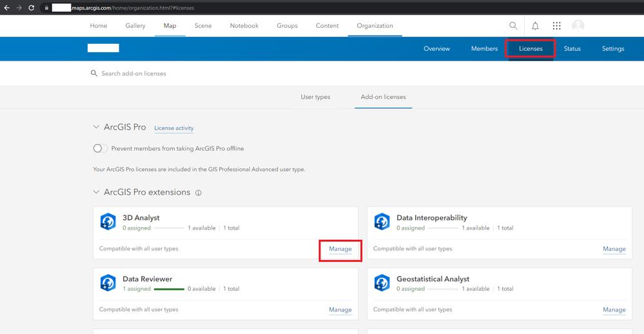Collapse the ArcGIS Pro section
The height and width of the screenshot is (334, 644).
tap(96, 127)
